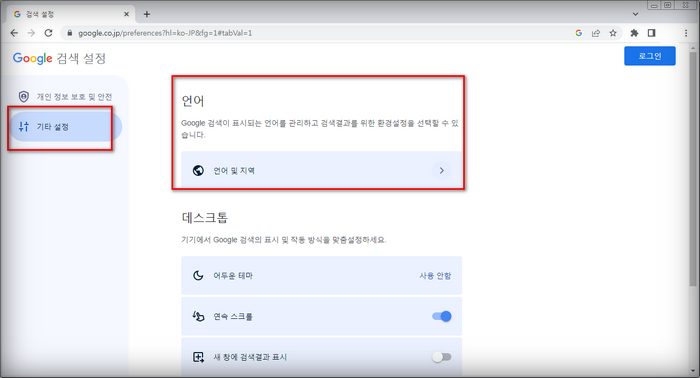
Task: Open the share page icon
Action: [x=596, y=33]
